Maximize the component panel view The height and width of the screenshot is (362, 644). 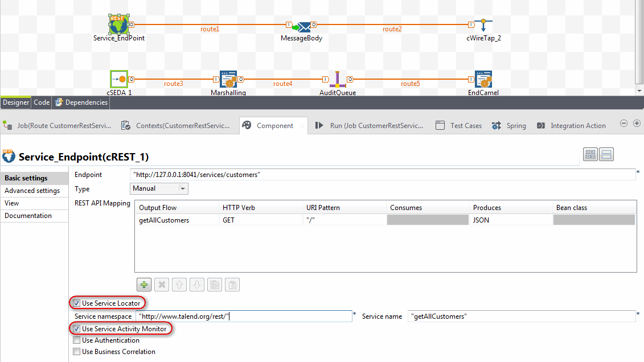637,123
